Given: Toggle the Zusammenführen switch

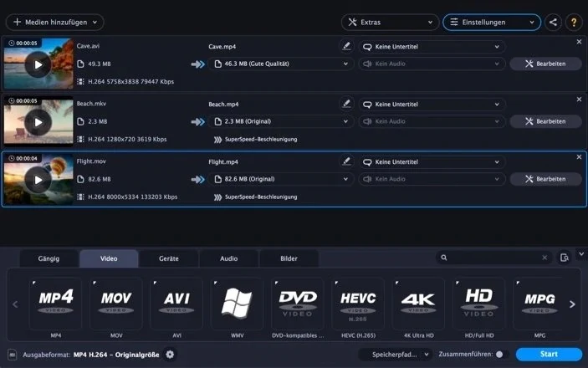Looking at the screenshot, I should (502, 354).
